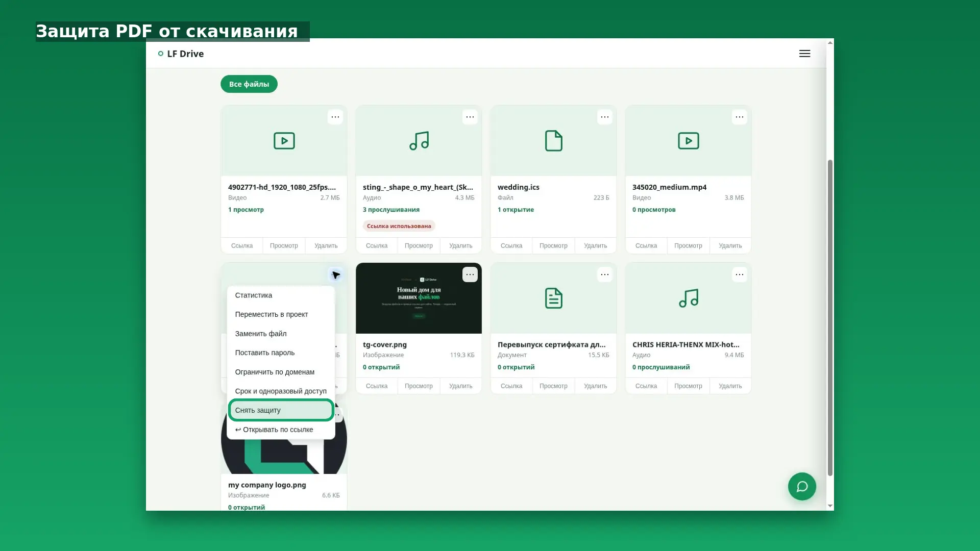
Task: Click Снять защиту in the context menu
Action: coord(281,410)
